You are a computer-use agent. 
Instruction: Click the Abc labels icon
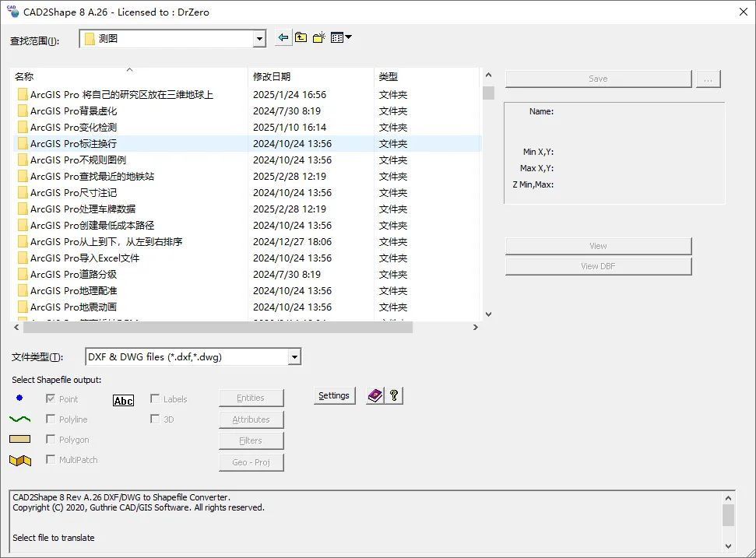(124, 401)
